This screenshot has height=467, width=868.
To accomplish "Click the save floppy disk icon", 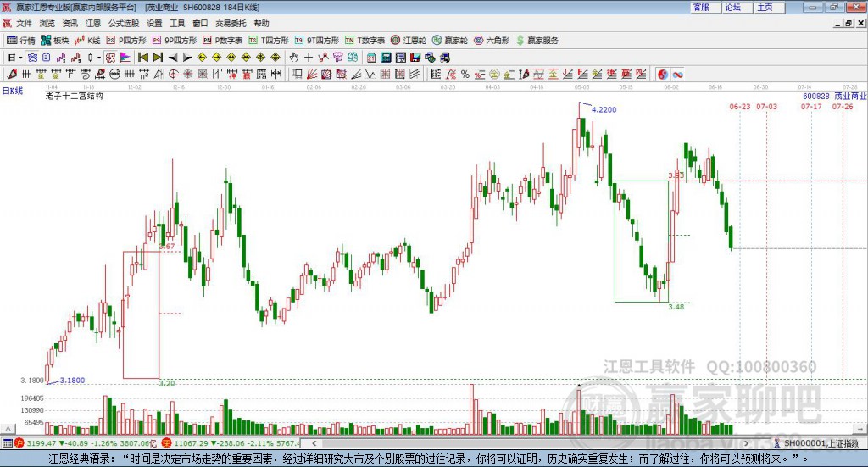I will 415,58.
